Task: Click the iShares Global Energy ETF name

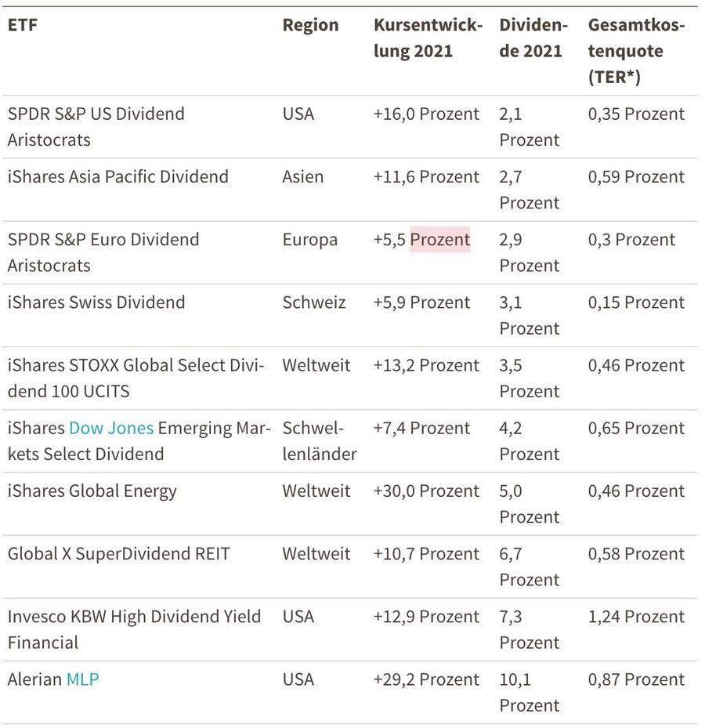Action: click(x=92, y=491)
